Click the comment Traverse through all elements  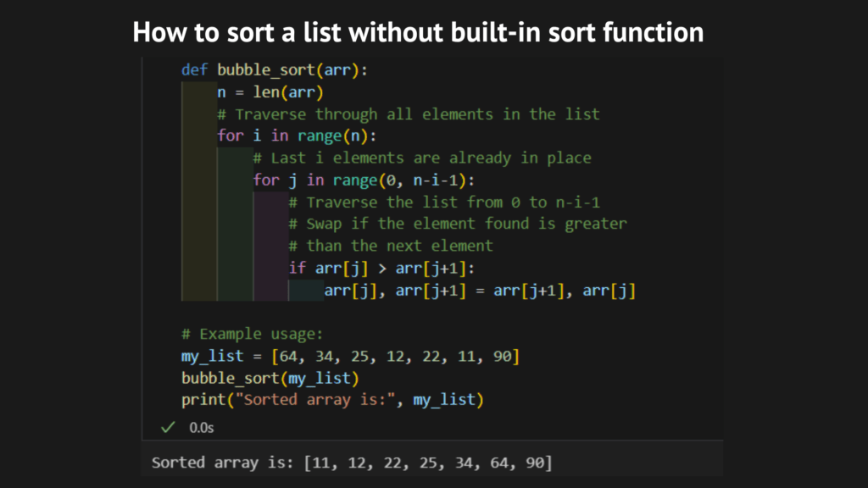[407, 114]
